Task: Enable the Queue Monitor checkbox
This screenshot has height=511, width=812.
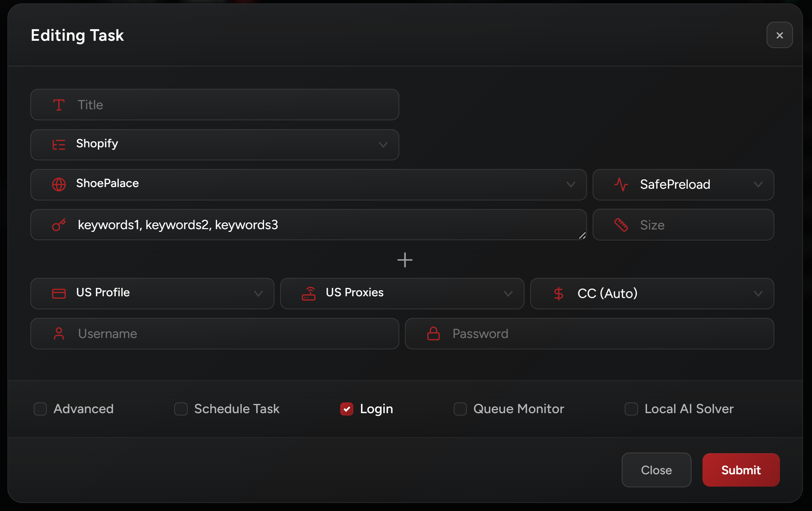Action: [460, 409]
